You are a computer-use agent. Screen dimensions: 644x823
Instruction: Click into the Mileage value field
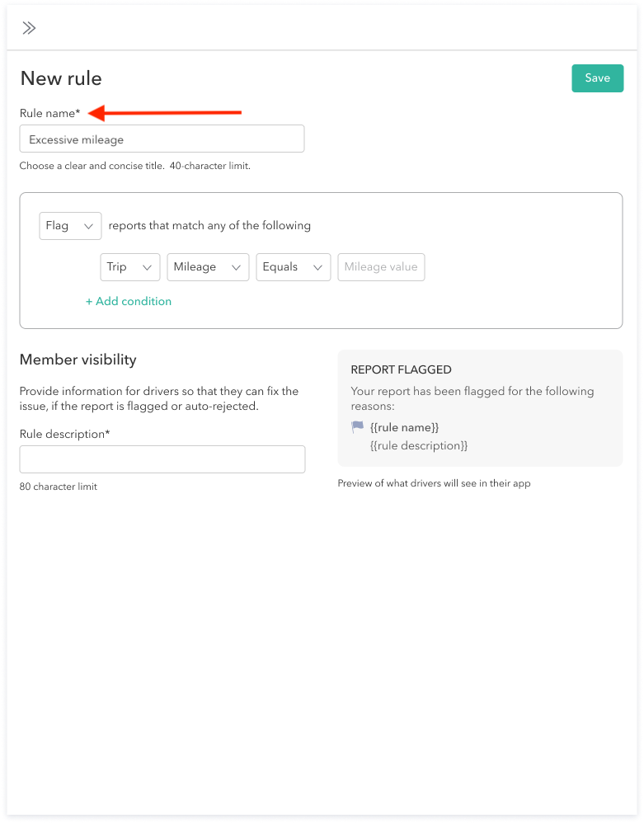tap(381, 267)
